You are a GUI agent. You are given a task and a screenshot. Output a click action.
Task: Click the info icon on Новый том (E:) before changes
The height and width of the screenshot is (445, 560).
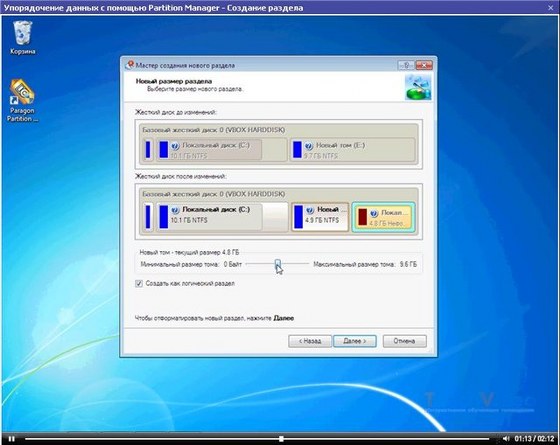coord(309,146)
